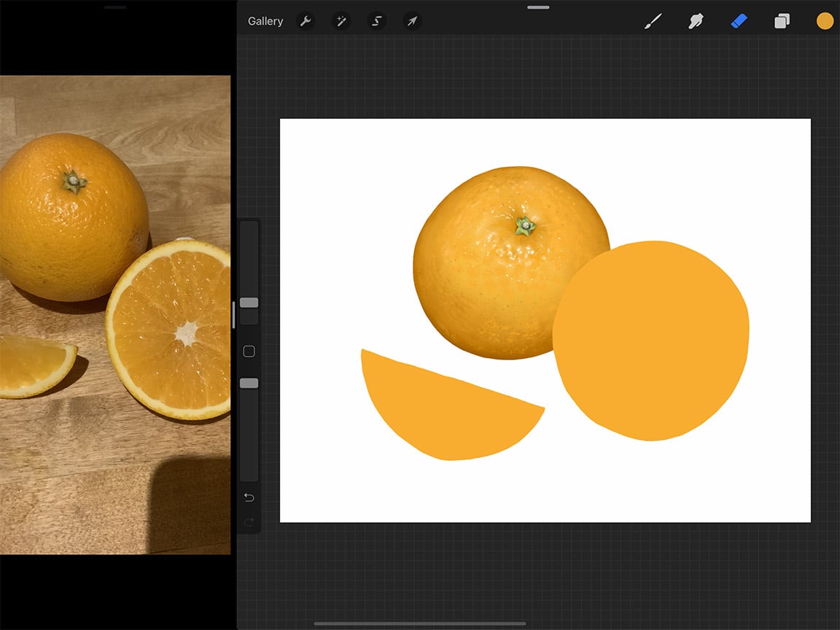This screenshot has height=630, width=840.
Task: Select the Selections tool
Action: pos(376,21)
